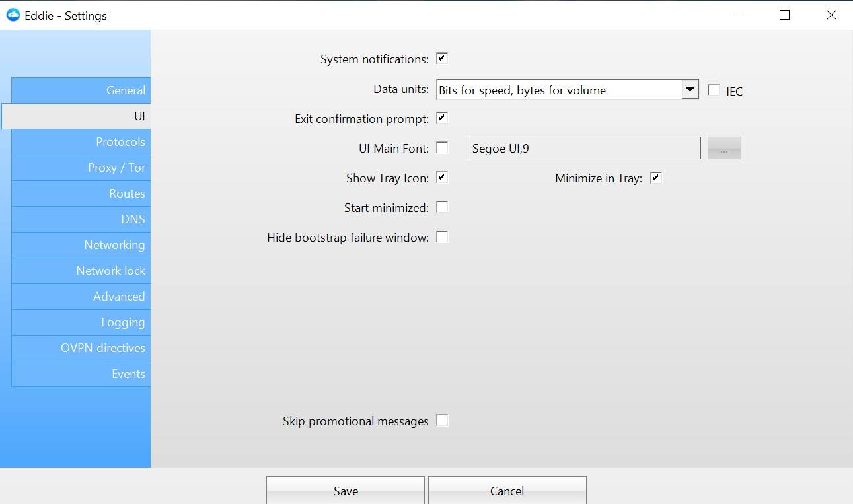Tick Skip promotional messages checkbox
This screenshot has width=853, height=504.
(442, 420)
